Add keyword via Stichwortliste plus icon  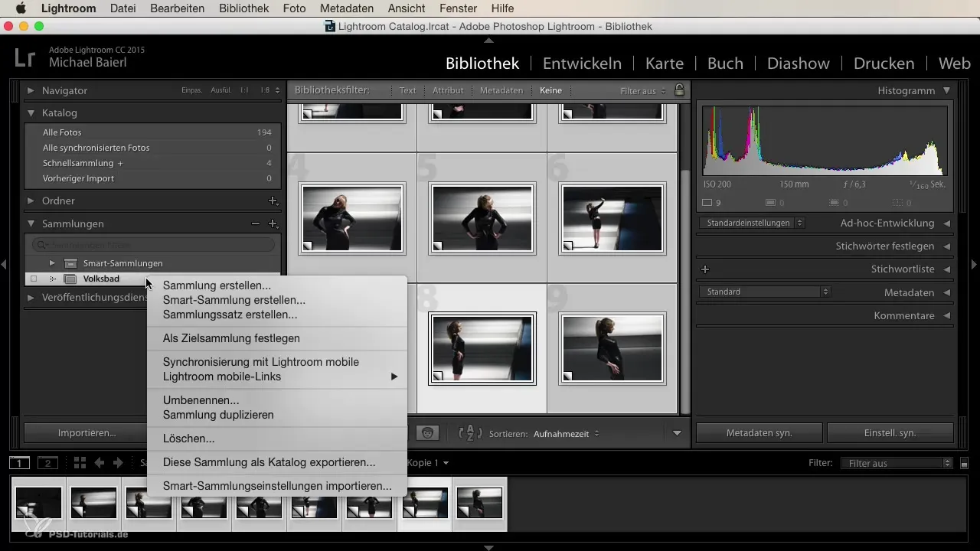coord(705,269)
